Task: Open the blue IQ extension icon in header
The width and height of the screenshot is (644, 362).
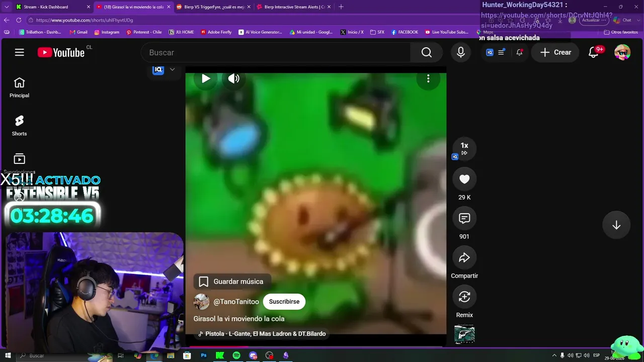Action: click(x=490, y=52)
